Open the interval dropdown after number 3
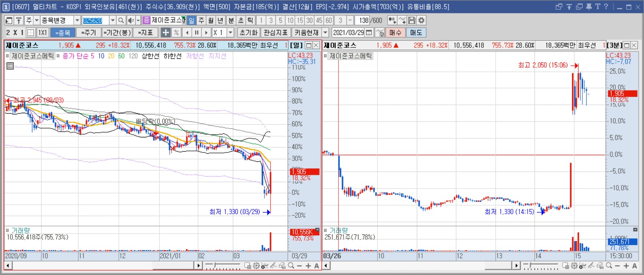The height and width of the screenshot is (275, 644). tap(350, 20)
